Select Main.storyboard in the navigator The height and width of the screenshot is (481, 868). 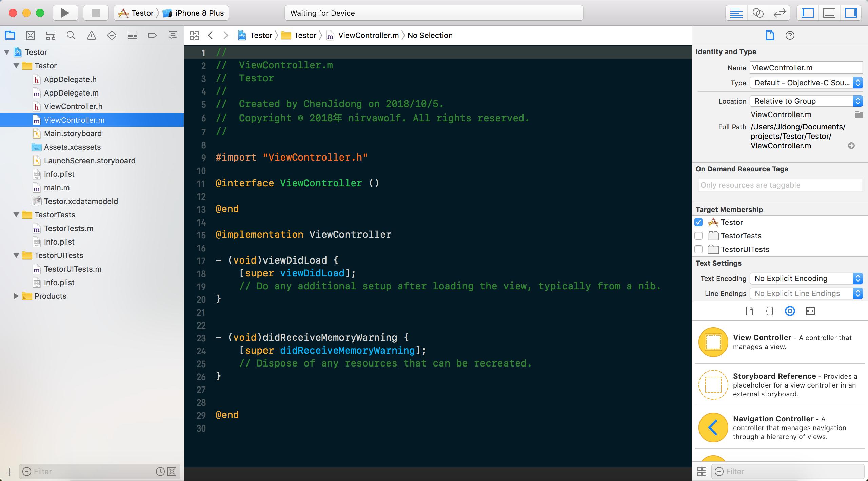point(73,133)
